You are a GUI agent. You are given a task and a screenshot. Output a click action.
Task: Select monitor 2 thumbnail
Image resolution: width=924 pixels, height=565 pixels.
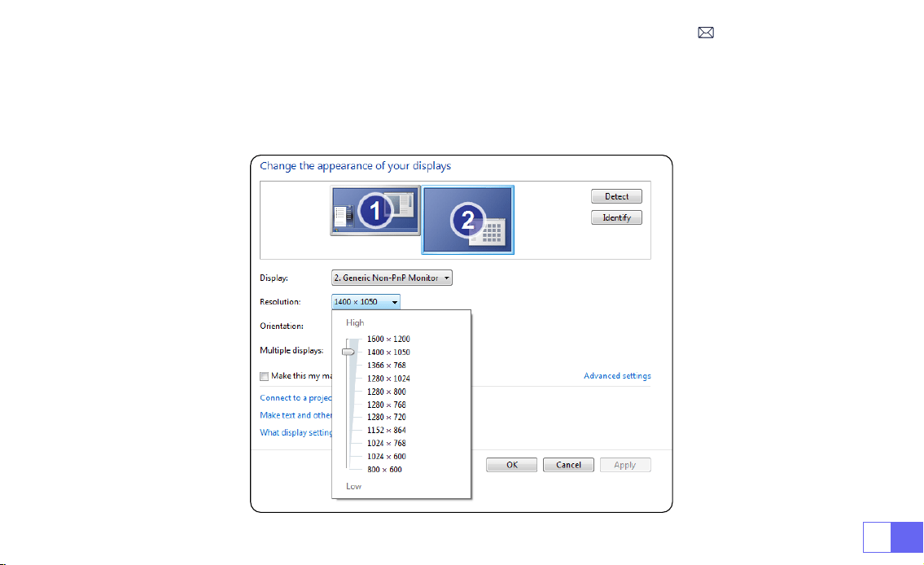coord(468,220)
